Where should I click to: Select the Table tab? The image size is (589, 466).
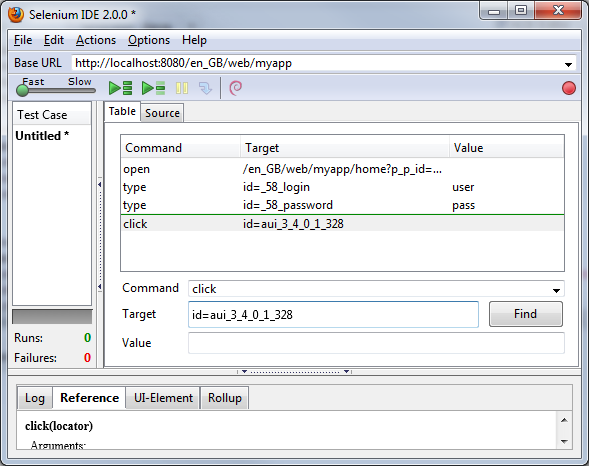click(122, 111)
